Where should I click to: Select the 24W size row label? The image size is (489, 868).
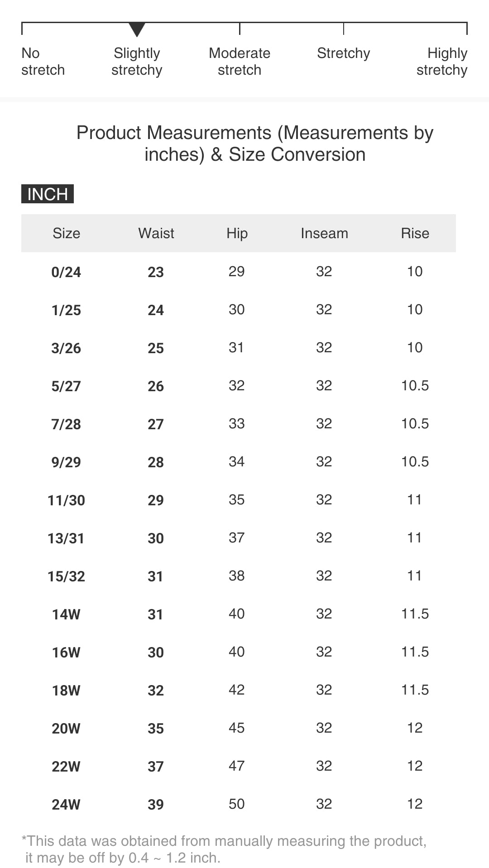click(x=66, y=805)
